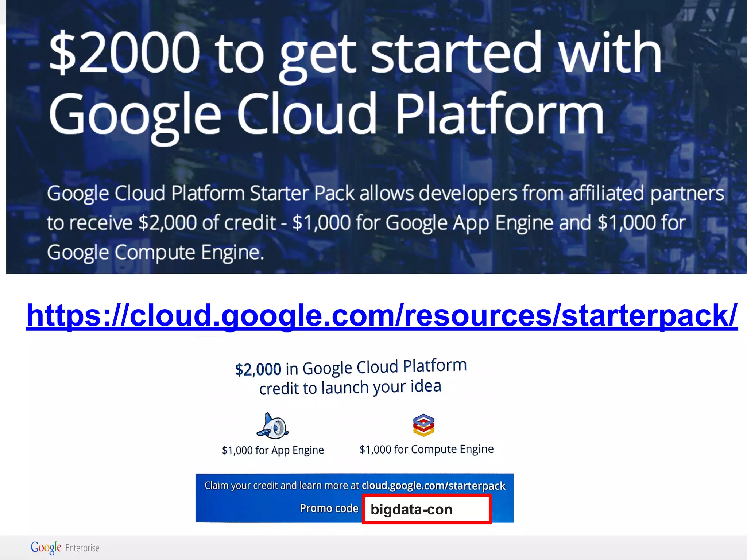Select the '$1,000 for Compute Engine' caption
This screenshot has width=747, height=560.
(x=426, y=449)
